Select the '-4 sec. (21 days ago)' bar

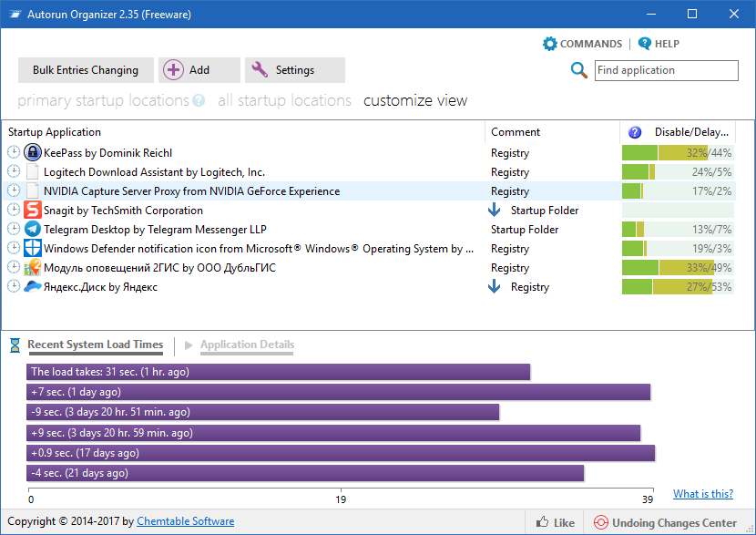[305, 473]
